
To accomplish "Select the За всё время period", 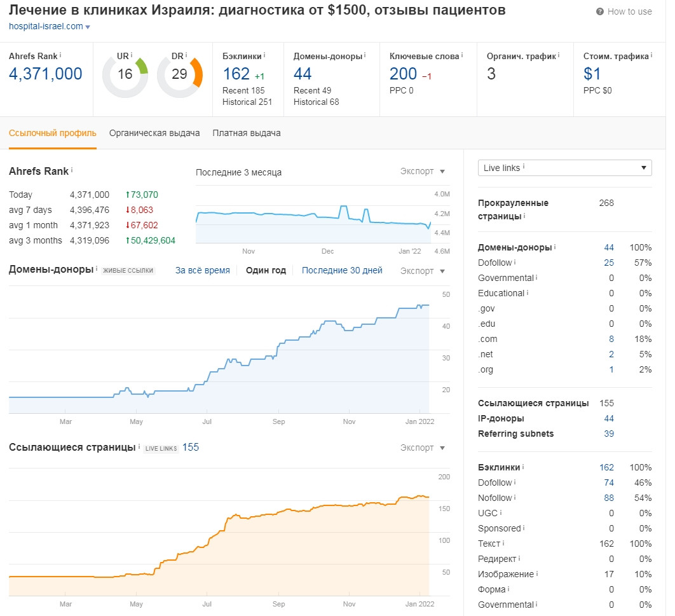I will click(202, 270).
